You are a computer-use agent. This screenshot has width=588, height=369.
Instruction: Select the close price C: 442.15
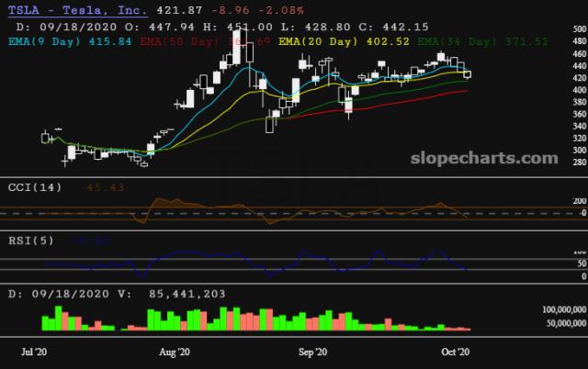point(394,27)
